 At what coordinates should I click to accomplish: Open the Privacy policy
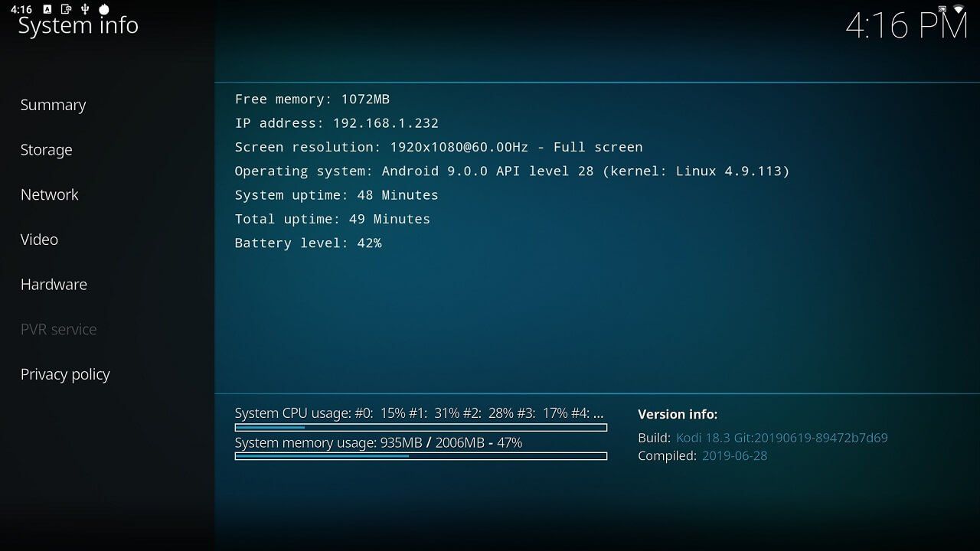[x=65, y=374]
